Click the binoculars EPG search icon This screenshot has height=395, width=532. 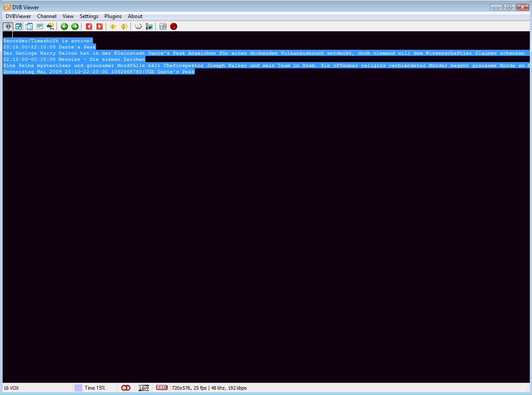click(x=50, y=26)
